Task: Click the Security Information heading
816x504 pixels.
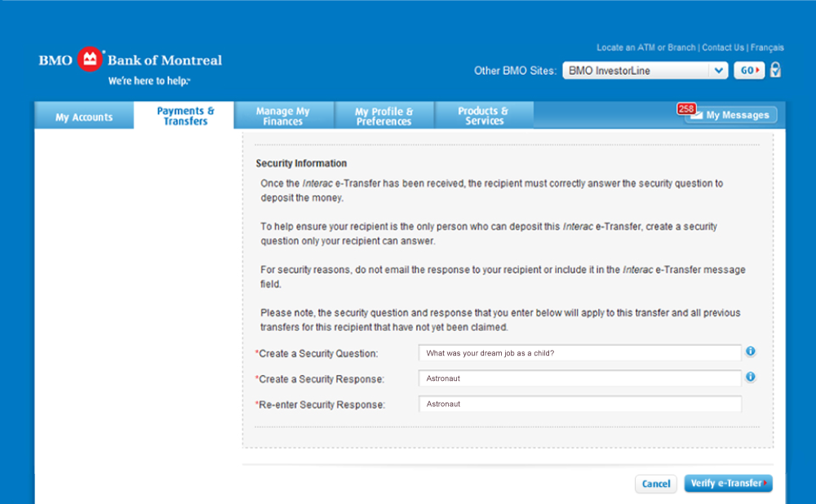Action: pos(301,163)
